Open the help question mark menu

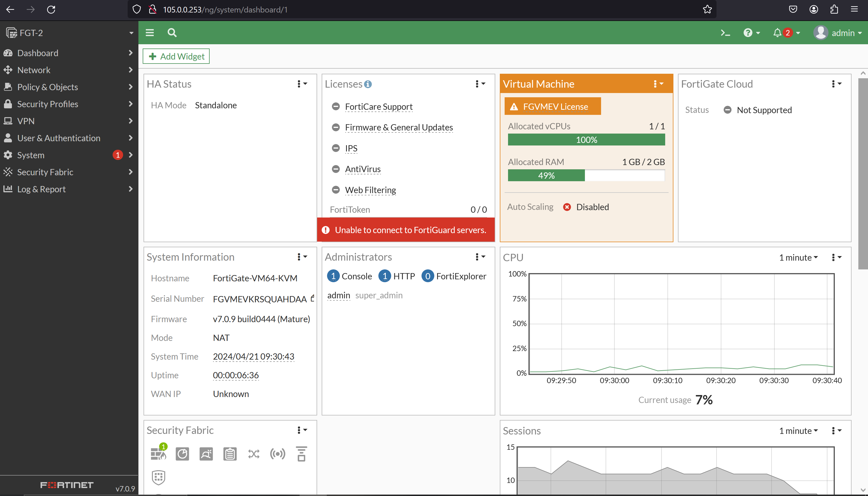pos(751,33)
